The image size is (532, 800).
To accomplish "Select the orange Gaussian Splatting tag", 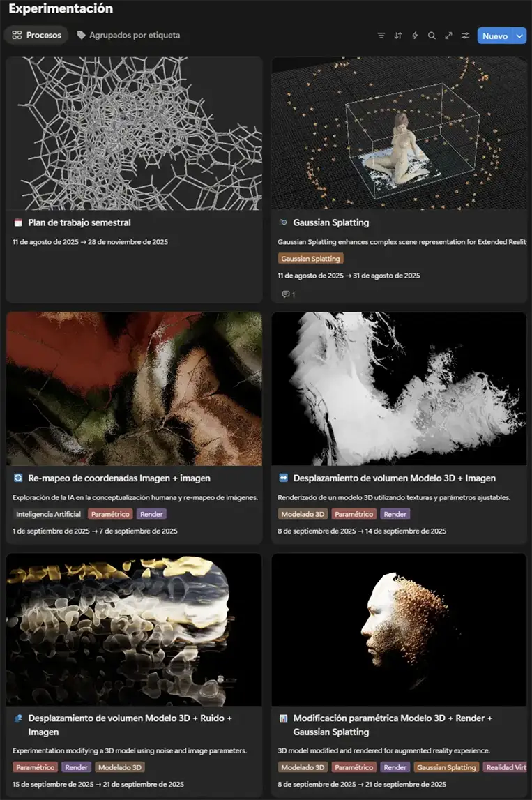I will (x=311, y=259).
